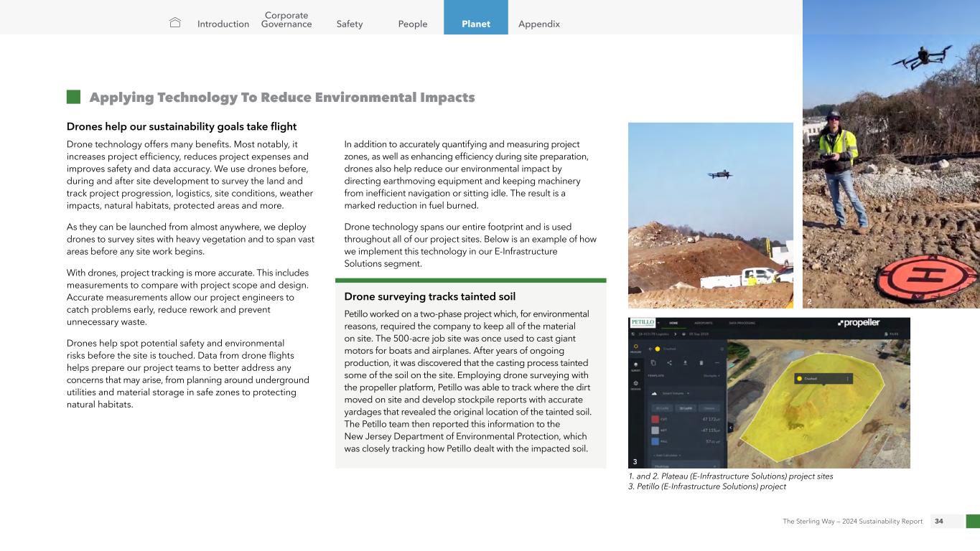Select the Designs icon in Propeller sidebar
This screenshot has width=980, height=551.
tap(635, 385)
